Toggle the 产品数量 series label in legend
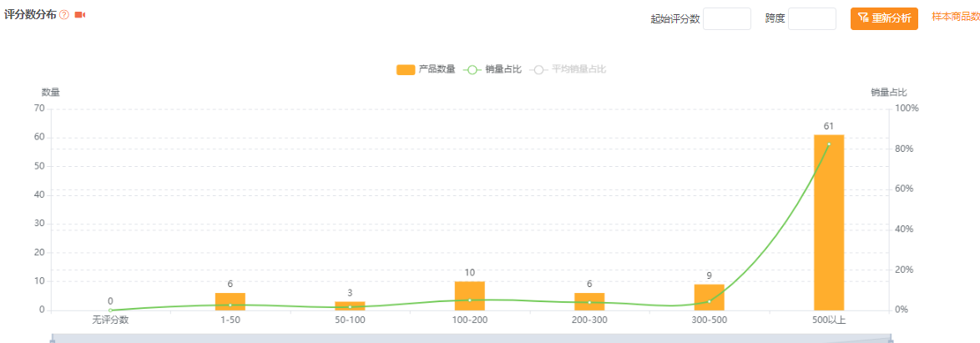The width and height of the screenshot is (980, 343). [x=437, y=69]
